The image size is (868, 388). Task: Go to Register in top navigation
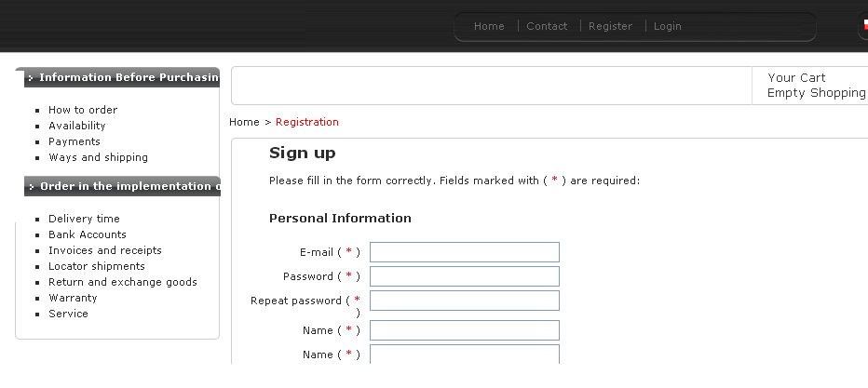[610, 26]
